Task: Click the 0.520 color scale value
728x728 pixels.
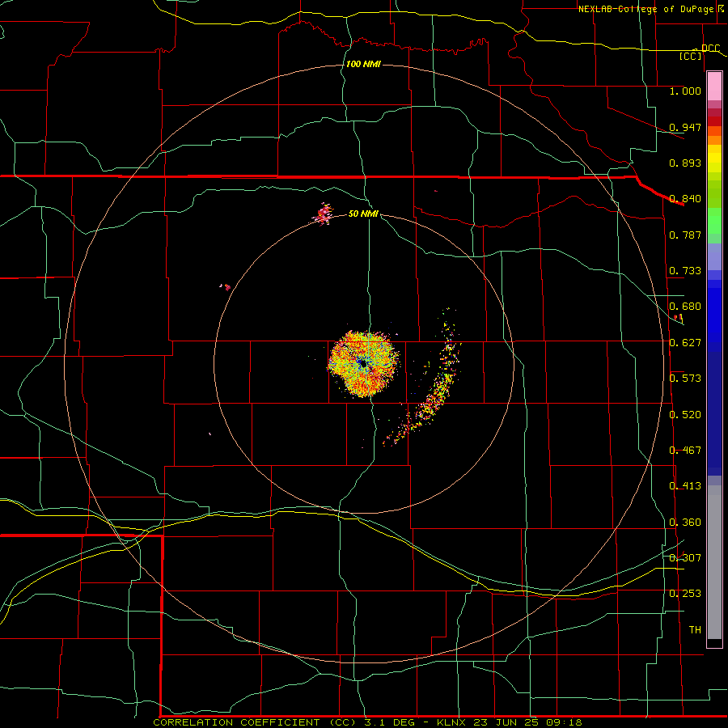Action: (685, 415)
